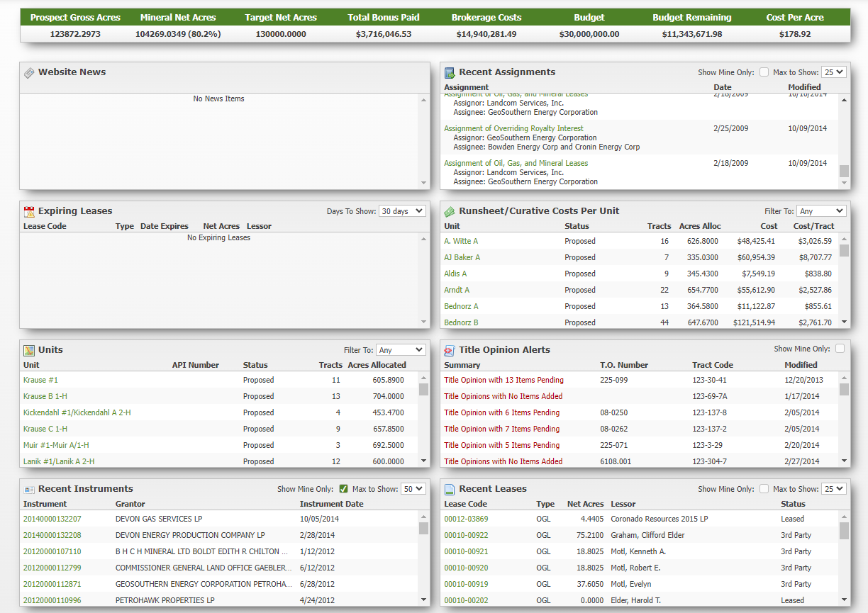Sort units by Acres Allocated column header
The image size is (868, 613).
377,365
